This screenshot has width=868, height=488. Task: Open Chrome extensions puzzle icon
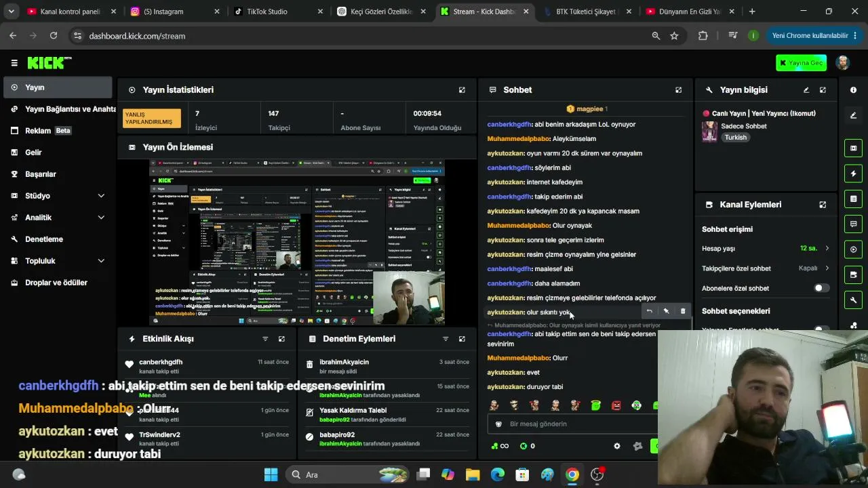[x=703, y=36]
